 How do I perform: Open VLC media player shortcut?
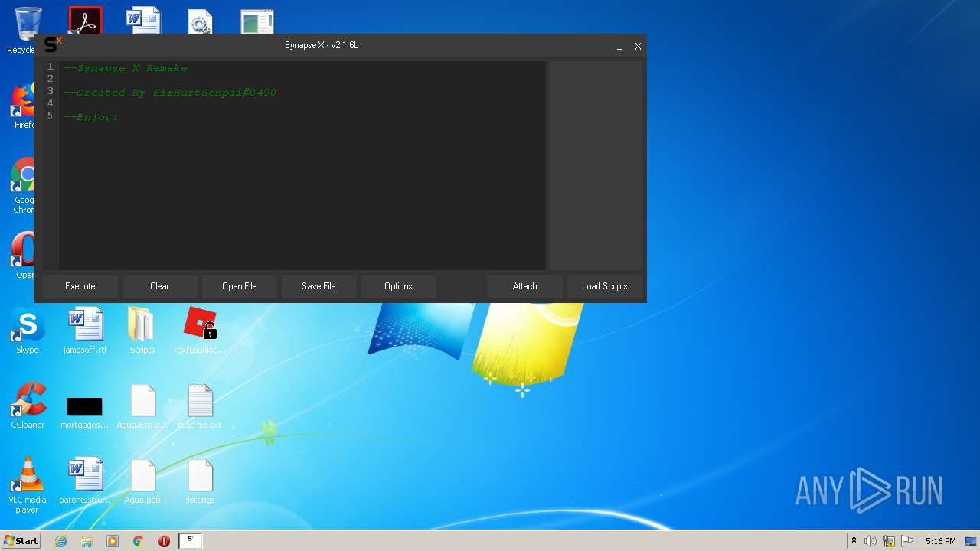(28, 486)
